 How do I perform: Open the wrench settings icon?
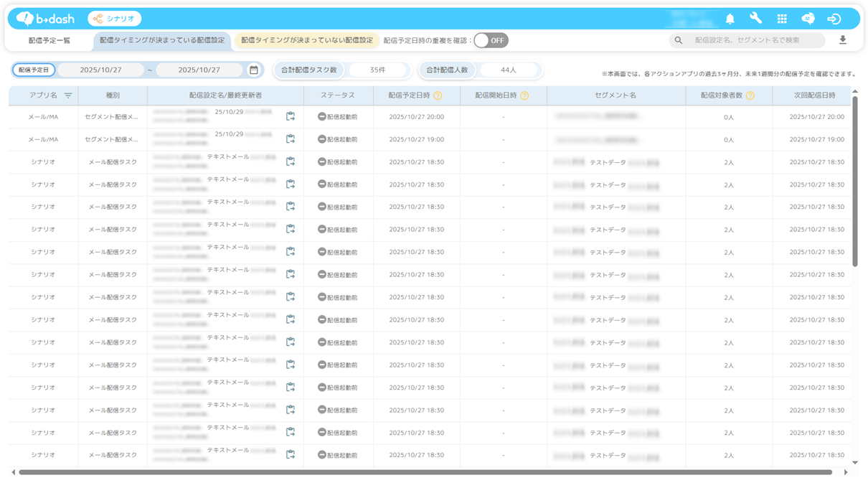755,19
